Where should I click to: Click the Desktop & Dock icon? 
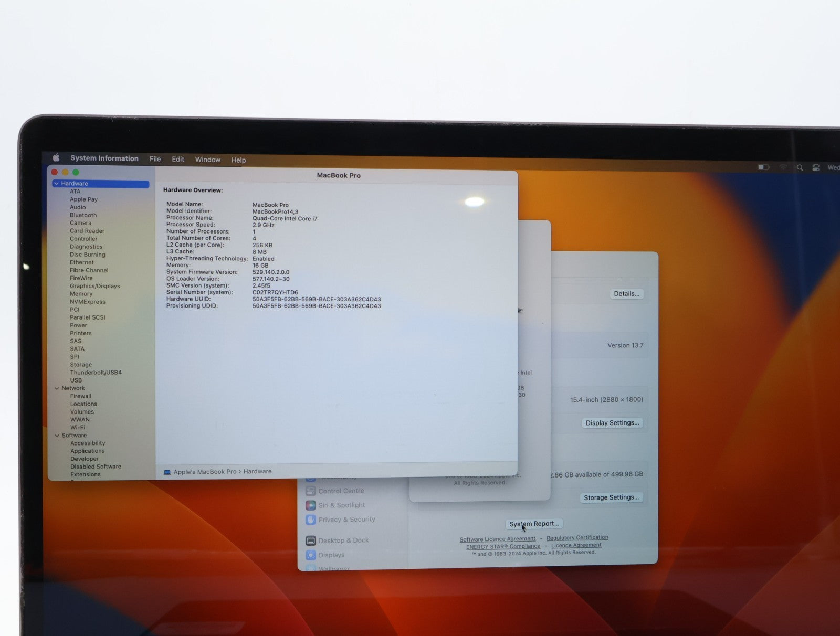pos(311,540)
